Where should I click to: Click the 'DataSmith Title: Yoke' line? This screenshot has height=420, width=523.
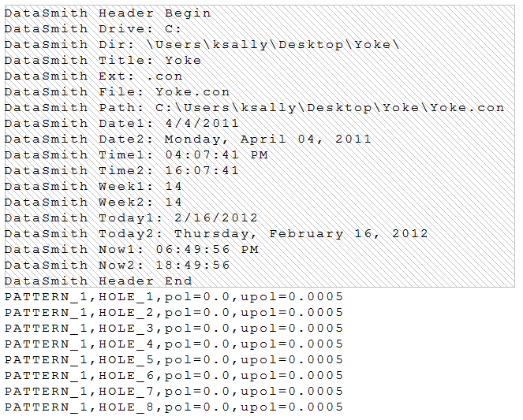coord(103,60)
